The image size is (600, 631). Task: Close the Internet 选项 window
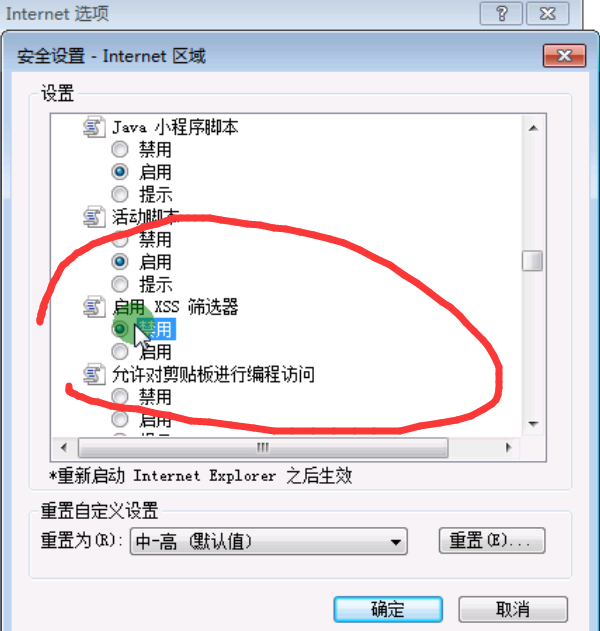coord(548,14)
